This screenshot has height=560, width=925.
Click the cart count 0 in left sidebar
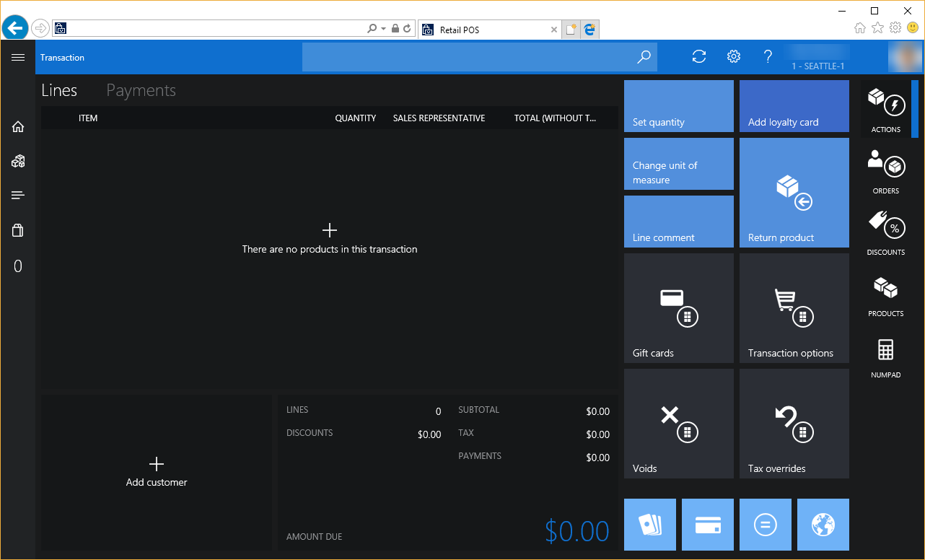[x=18, y=266]
